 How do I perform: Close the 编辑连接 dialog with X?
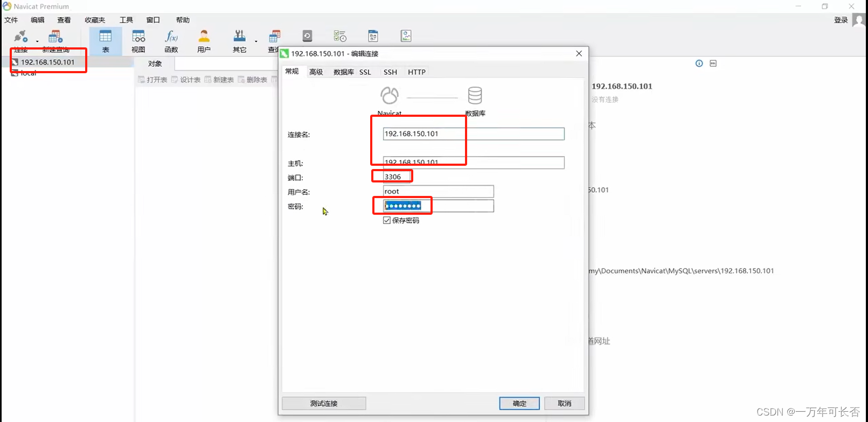579,53
